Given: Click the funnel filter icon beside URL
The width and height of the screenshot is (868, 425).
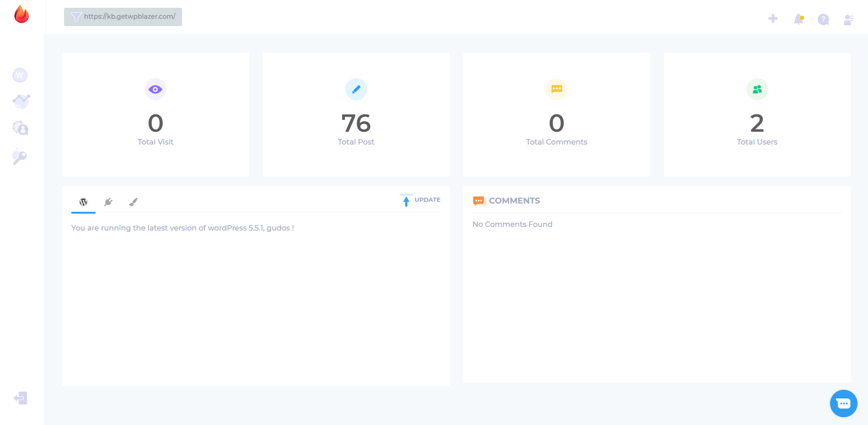Looking at the screenshot, I should (x=76, y=17).
